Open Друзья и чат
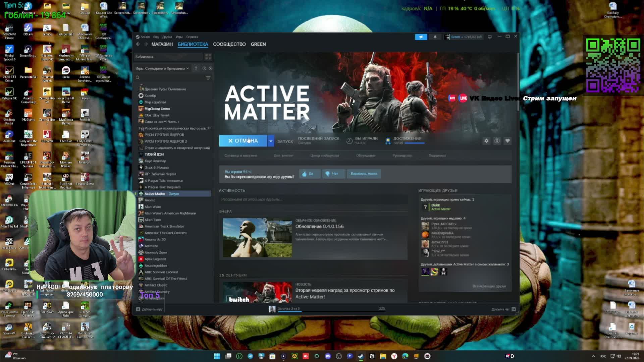Viewport: 644px width, 362px height. pyautogui.click(x=503, y=309)
